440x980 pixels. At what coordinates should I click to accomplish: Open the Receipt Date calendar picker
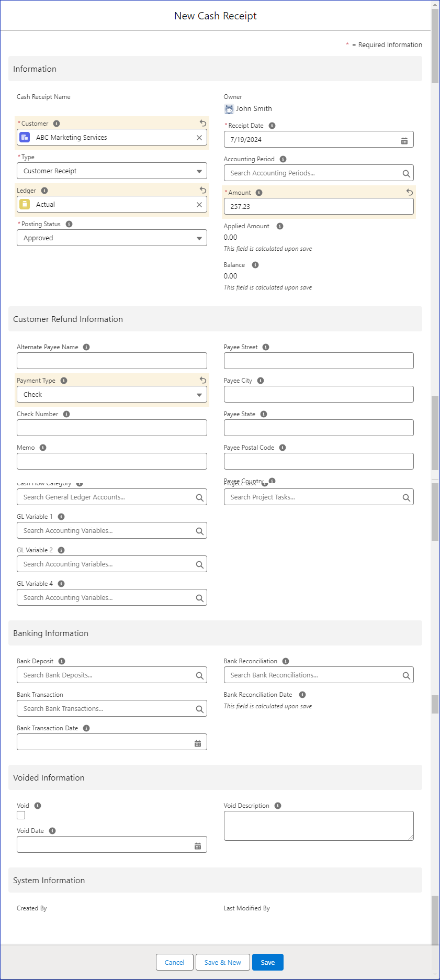point(404,140)
